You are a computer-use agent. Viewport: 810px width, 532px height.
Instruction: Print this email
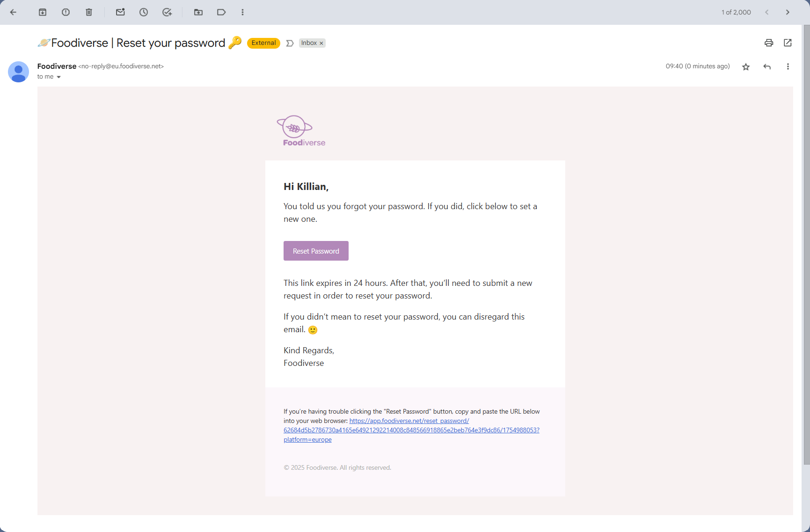coord(769,43)
